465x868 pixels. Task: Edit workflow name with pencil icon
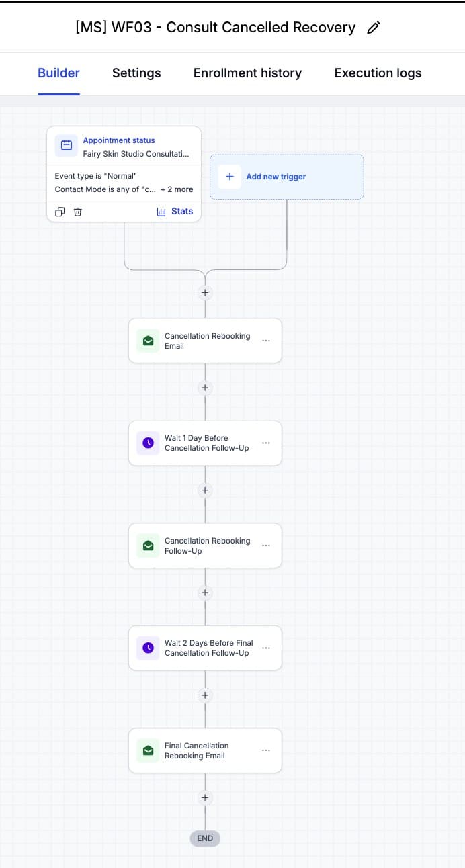click(374, 28)
